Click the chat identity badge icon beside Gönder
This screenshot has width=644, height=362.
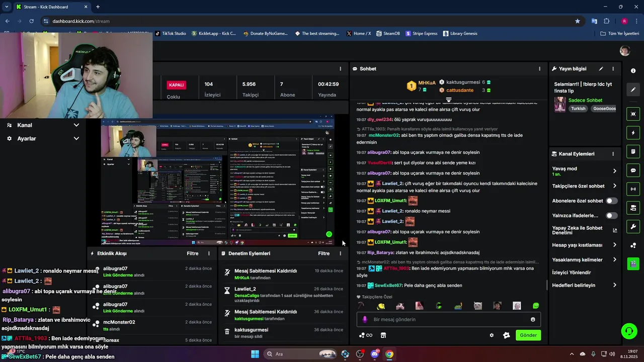pos(507,335)
